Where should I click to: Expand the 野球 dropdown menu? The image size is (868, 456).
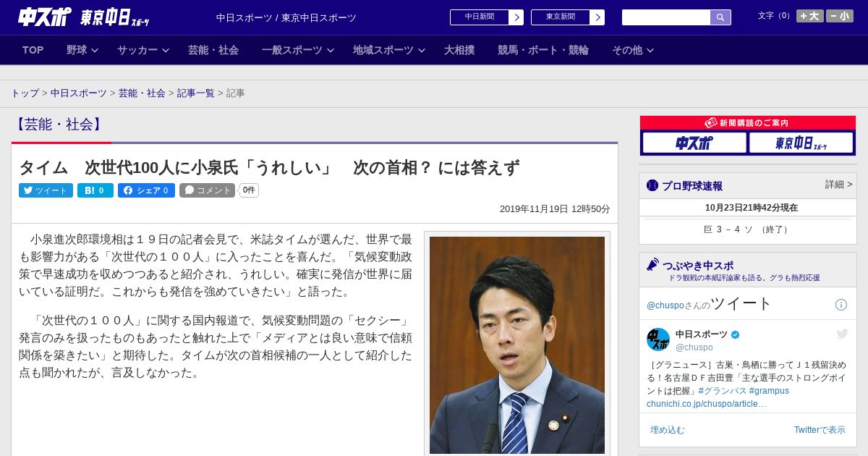tap(81, 50)
